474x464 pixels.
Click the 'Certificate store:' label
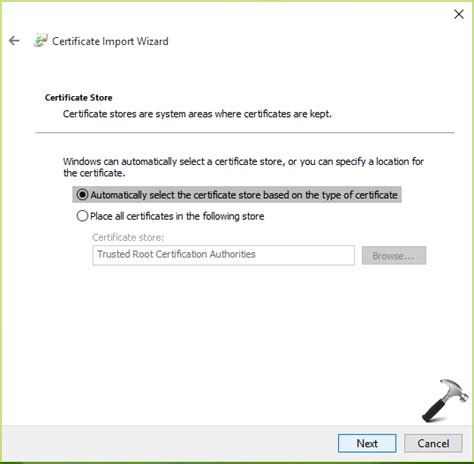click(x=128, y=237)
